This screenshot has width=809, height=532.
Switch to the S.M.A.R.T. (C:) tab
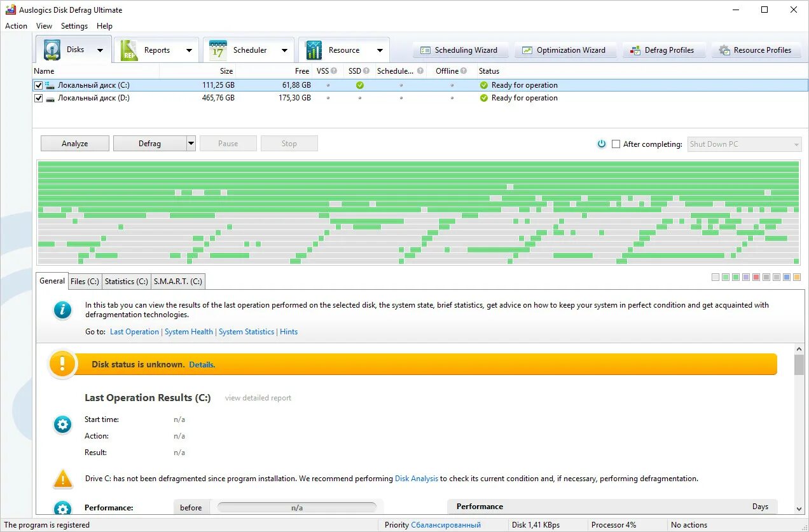tap(177, 281)
